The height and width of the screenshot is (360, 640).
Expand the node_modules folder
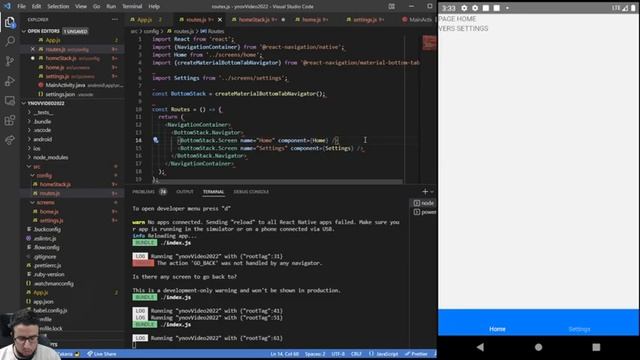pyautogui.click(x=51, y=157)
